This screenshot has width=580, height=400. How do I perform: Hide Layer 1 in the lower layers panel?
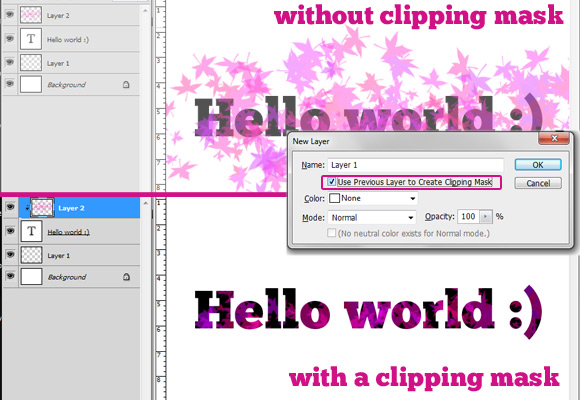[10, 255]
